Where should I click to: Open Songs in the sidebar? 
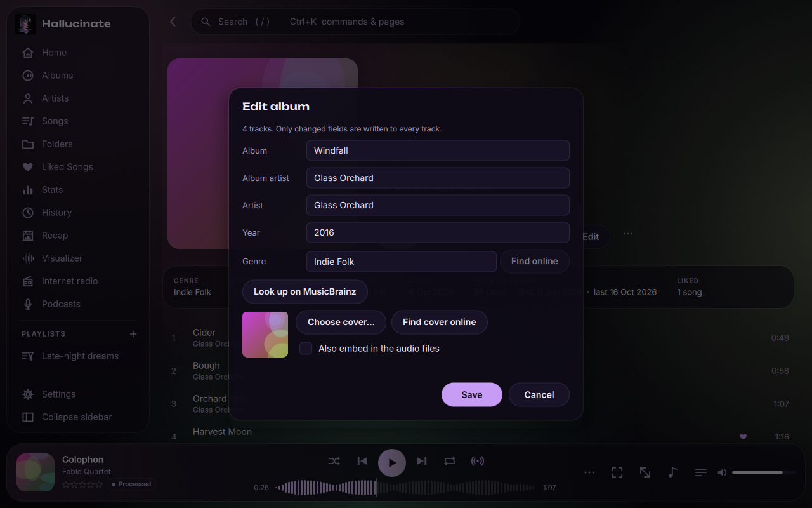[x=79, y=121]
